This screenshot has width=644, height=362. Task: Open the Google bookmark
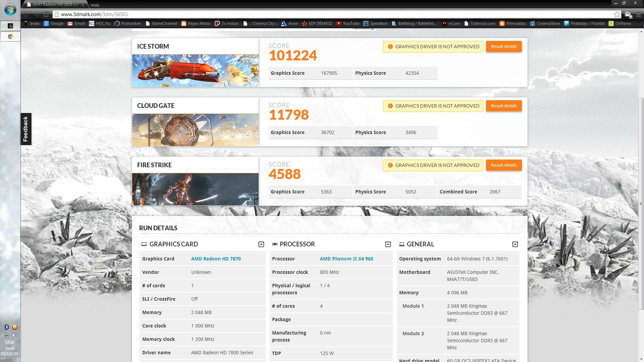(x=54, y=23)
